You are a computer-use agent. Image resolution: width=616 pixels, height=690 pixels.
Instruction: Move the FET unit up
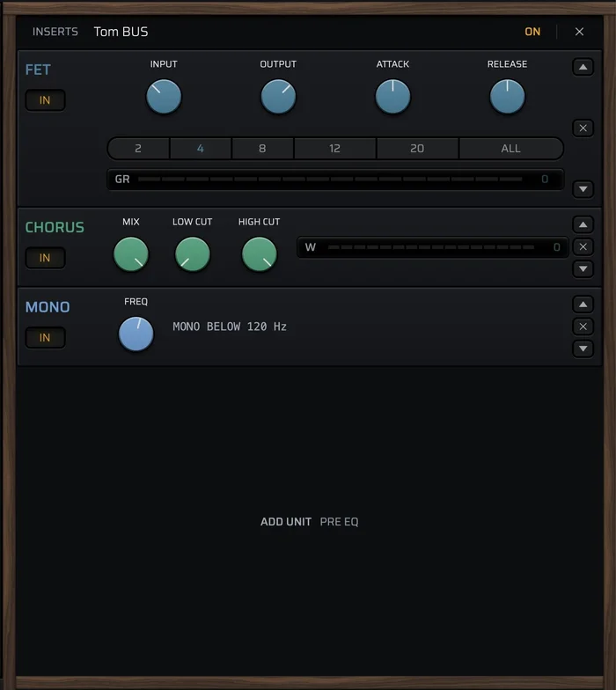point(583,67)
